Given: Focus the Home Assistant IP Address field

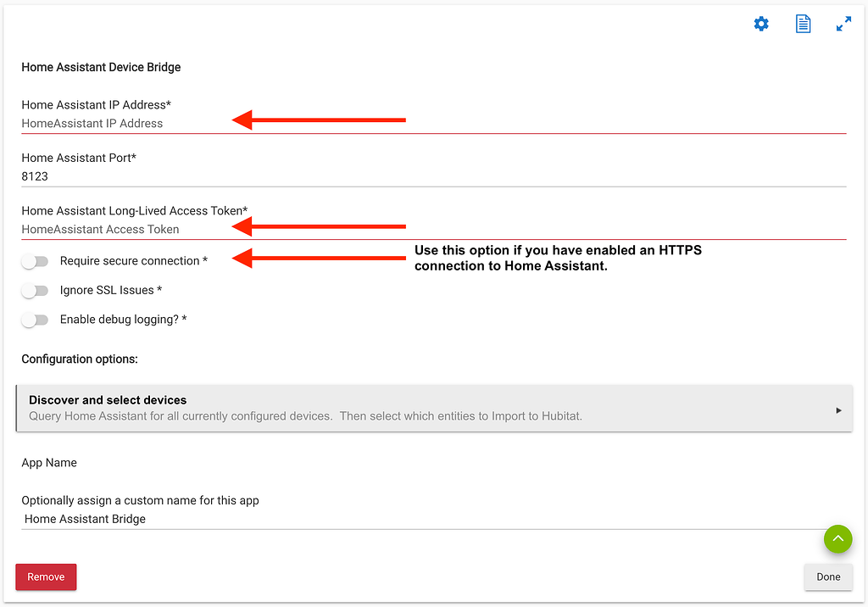Looking at the screenshot, I should (433, 124).
